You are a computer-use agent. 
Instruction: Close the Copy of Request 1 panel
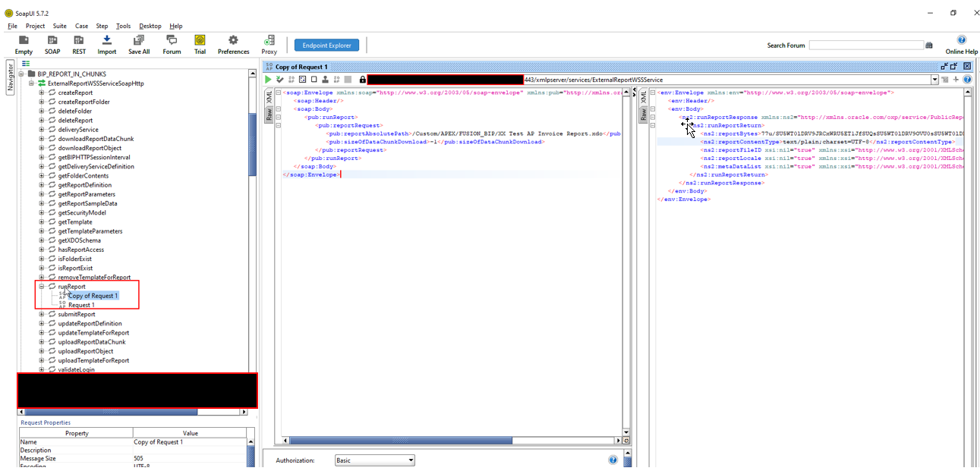point(967,67)
